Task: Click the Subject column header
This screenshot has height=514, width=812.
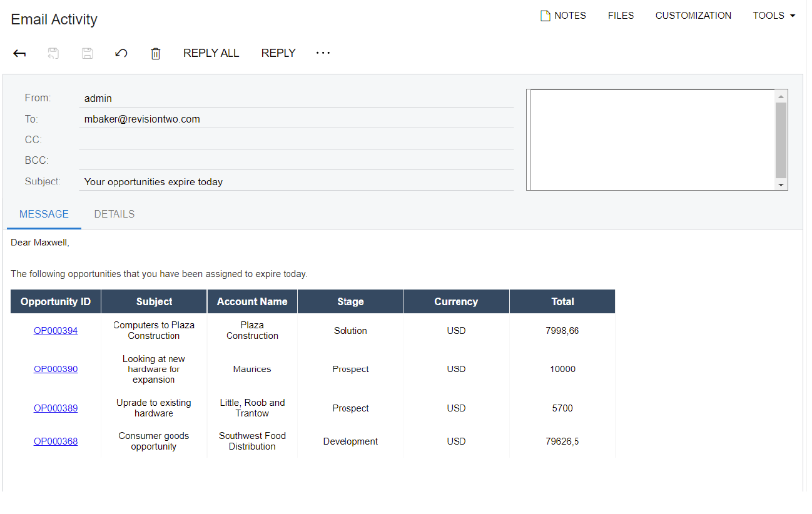Action: 154,301
